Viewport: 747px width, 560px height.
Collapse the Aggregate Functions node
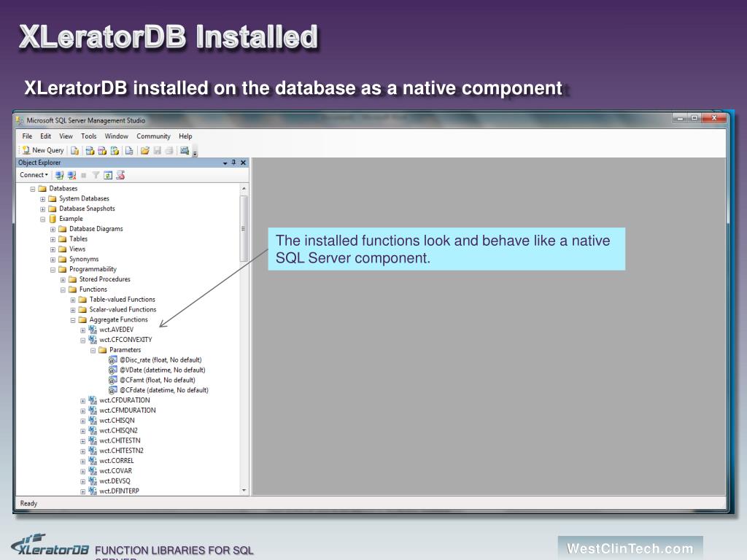pos(73,321)
